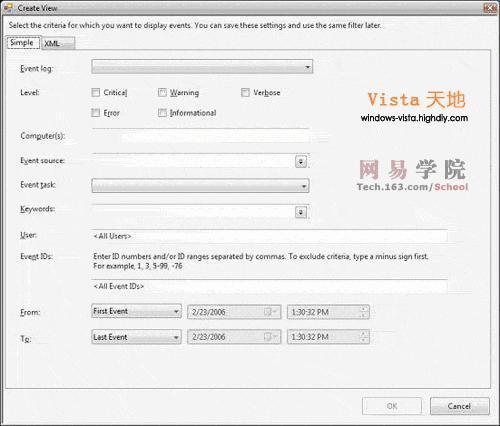Toggle the Informational level checkbox

162,113
